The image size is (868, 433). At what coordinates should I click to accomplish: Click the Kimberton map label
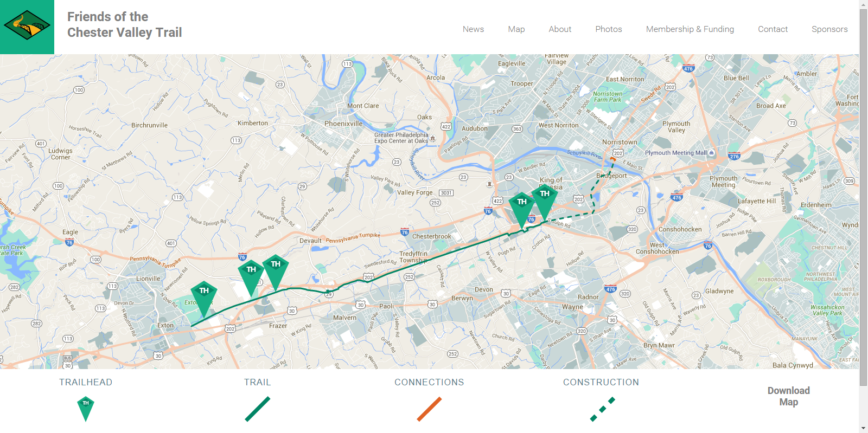253,123
